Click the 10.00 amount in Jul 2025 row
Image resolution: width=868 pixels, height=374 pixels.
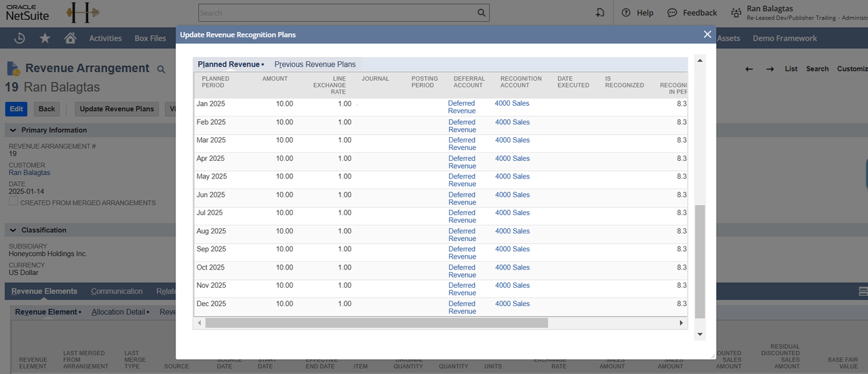[284, 212]
